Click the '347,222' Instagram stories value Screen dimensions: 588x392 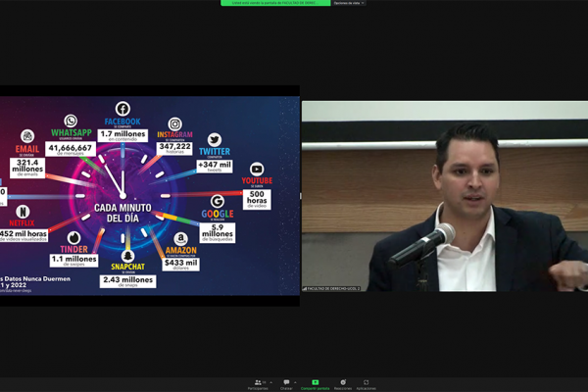pos(174,148)
